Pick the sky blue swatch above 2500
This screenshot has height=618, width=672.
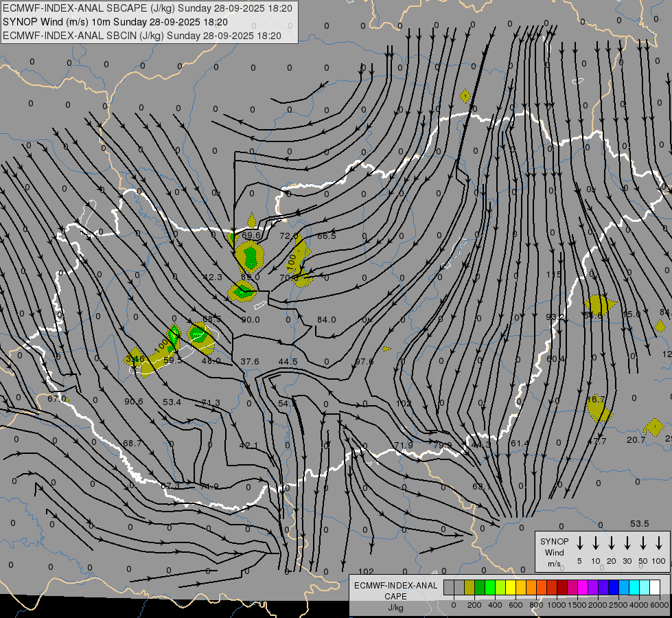[x=623, y=588]
